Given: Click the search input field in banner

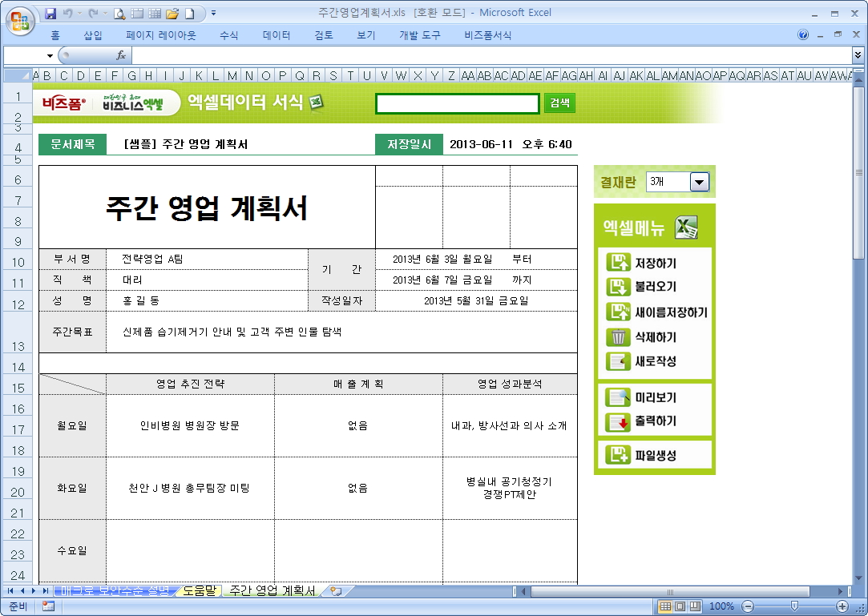Looking at the screenshot, I should click(x=458, y=103).
